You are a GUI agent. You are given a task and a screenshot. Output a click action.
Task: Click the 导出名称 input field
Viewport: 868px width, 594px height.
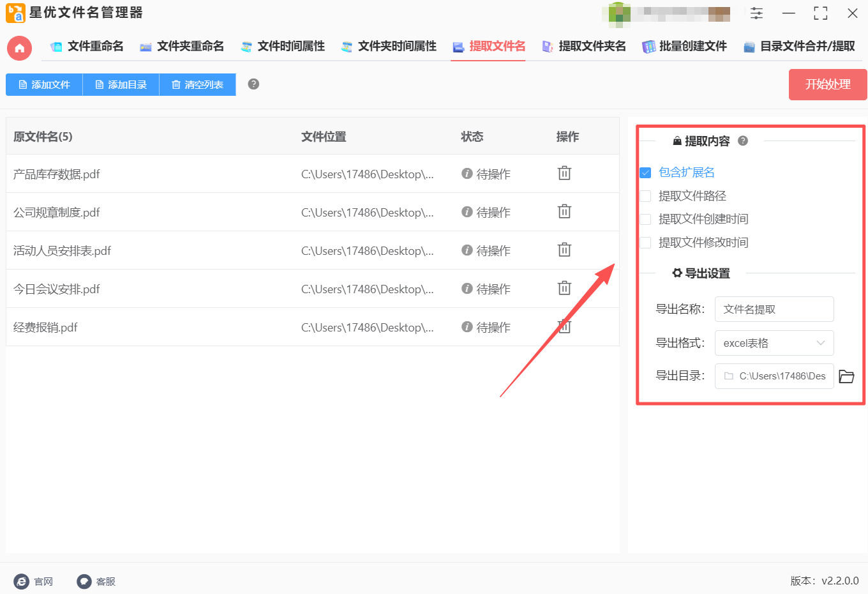click(x=774, y=309)
